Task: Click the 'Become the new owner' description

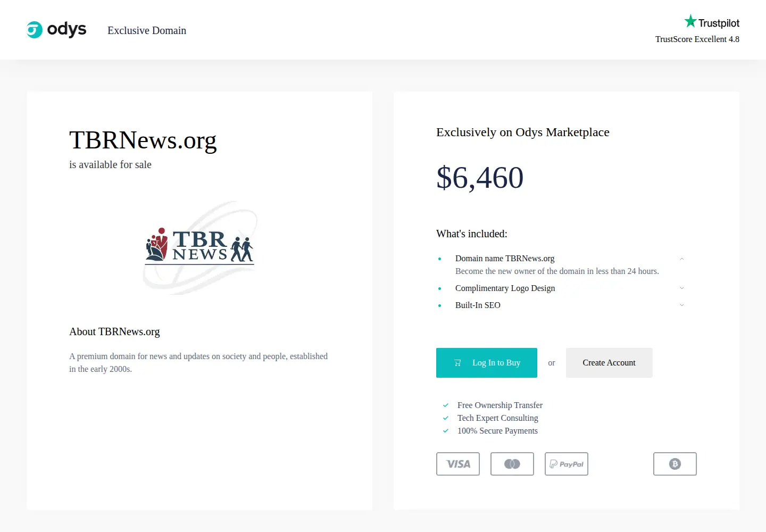Action: [x=557, y=271]
